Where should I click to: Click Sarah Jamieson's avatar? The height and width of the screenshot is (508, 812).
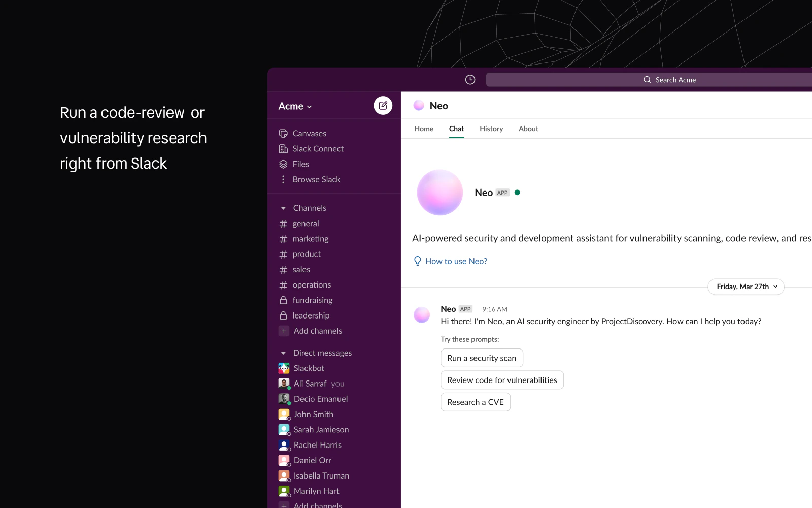tap(284, 430)
